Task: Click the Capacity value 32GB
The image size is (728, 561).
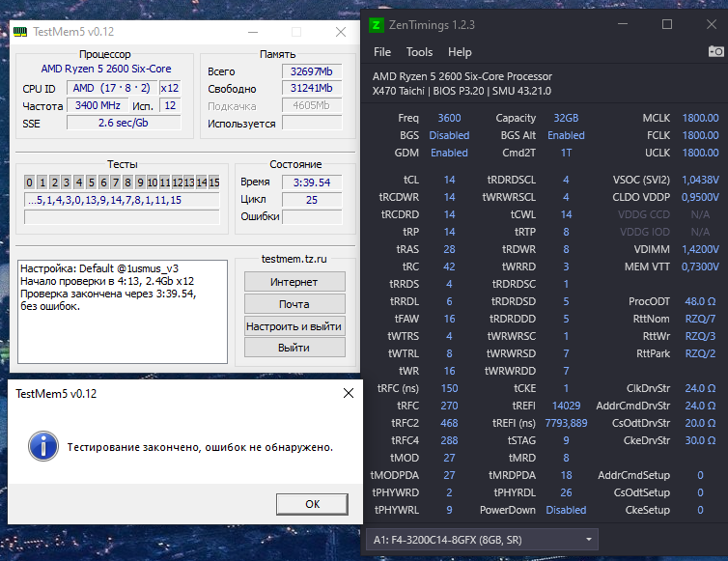Action: (x=566, y=118)
